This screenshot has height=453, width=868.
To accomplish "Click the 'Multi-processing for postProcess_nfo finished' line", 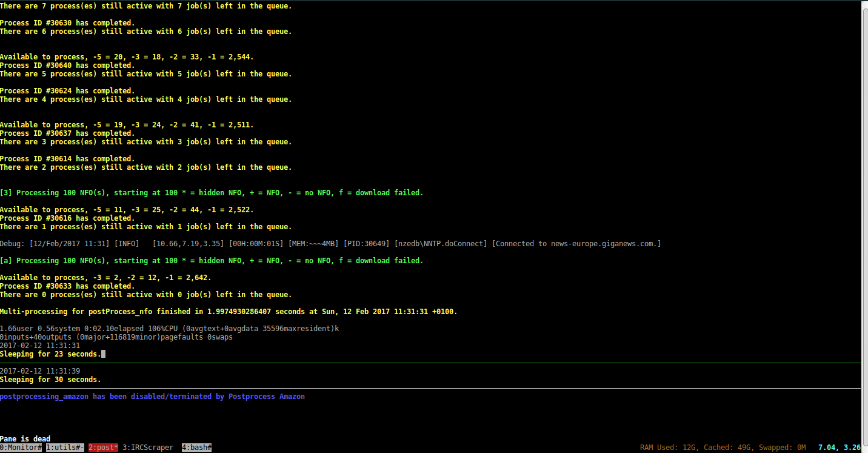I will point(229,312).
